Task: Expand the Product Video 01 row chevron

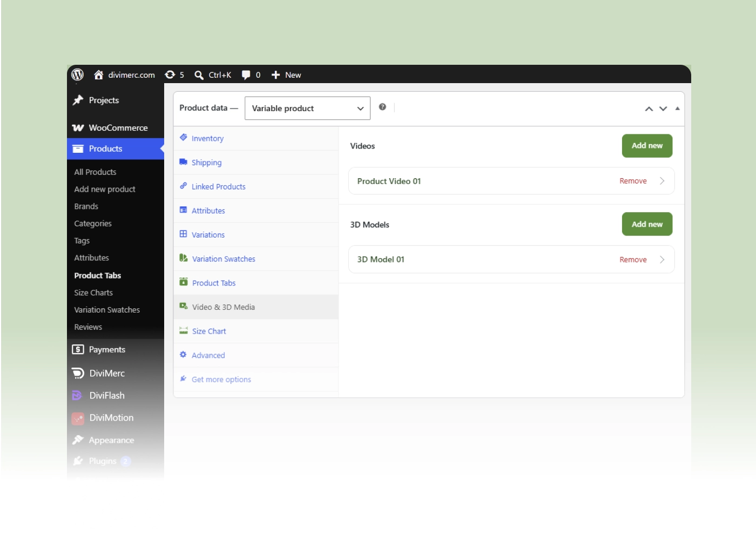Action: coord(662,181)
